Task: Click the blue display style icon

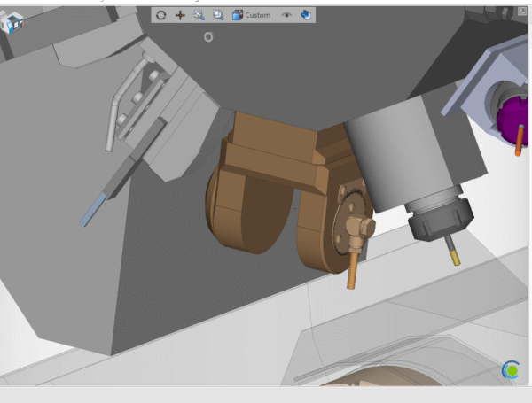Action: click(x=306, y=15)
